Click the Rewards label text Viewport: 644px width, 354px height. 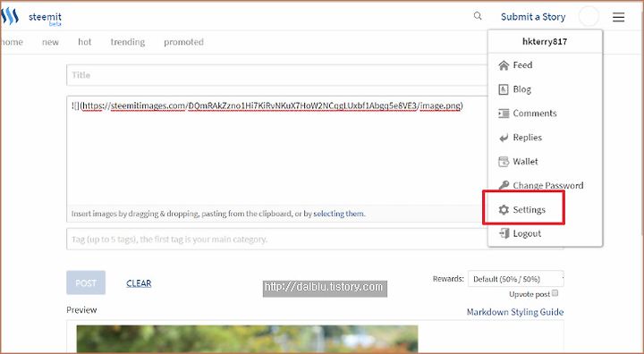[x=448, y=279]
